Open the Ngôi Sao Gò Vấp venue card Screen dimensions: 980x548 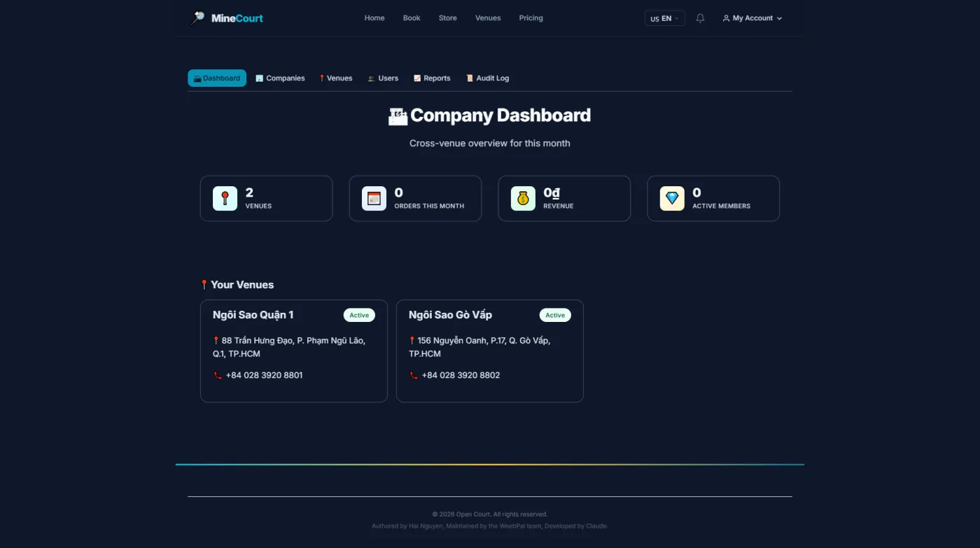[x=490, y=351]
